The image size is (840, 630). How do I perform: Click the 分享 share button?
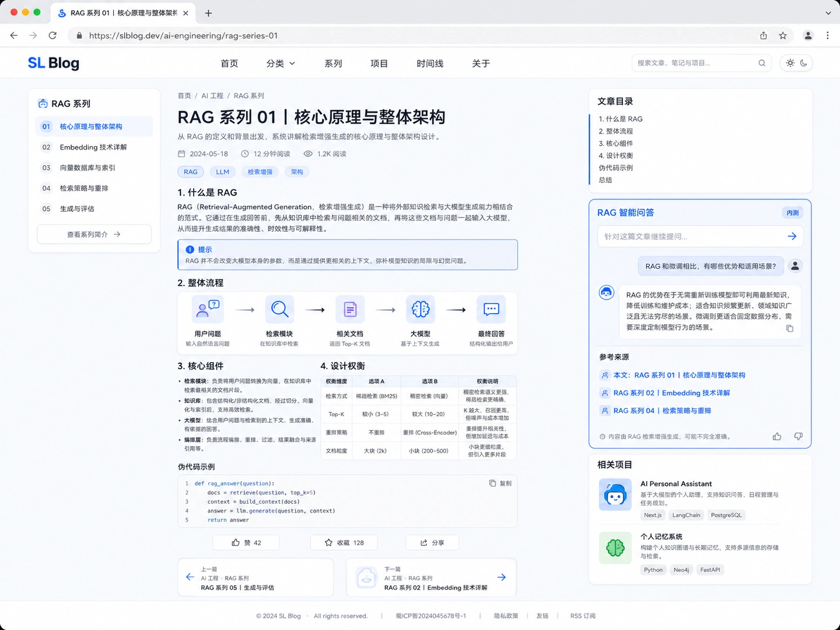point(432,542)
